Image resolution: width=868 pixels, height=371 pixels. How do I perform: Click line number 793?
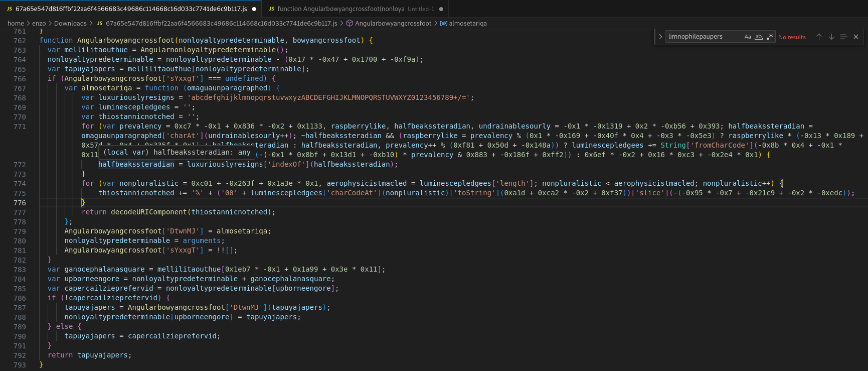[x=20, y=365]
